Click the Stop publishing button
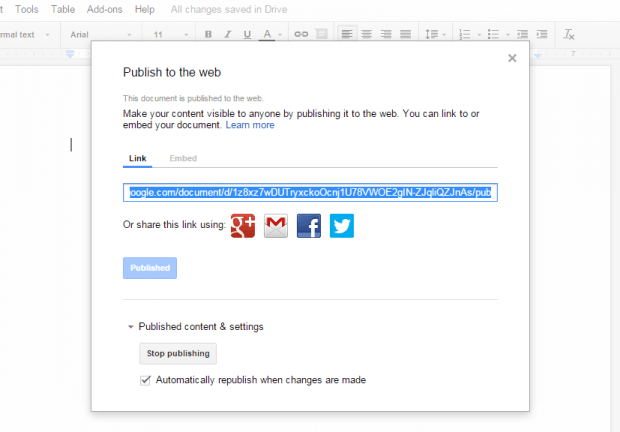Screen dimensions: 620x432 [x=177, y=353]
